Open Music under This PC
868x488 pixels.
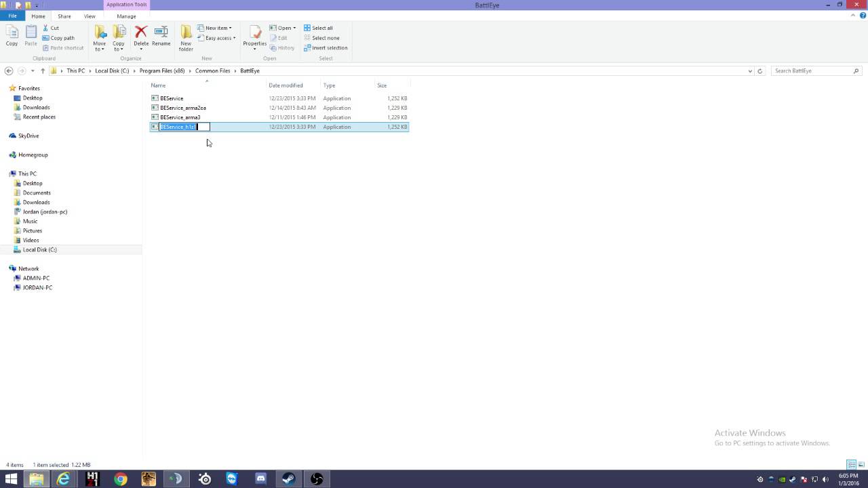[30, 221]
